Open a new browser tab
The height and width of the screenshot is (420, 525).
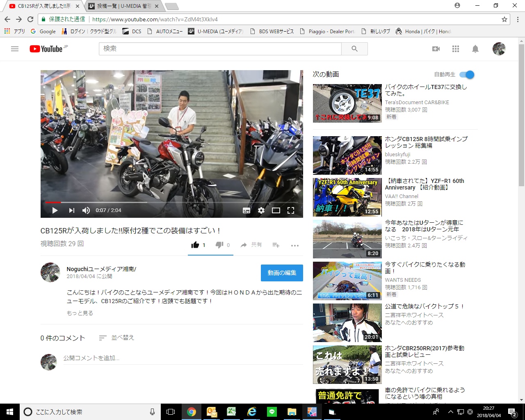[x=171, y=6]
